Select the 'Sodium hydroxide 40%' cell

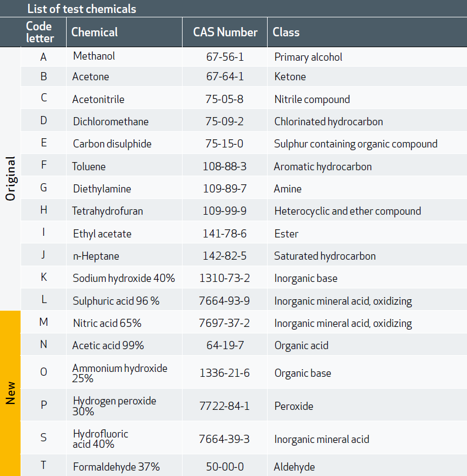click(124, 278)
